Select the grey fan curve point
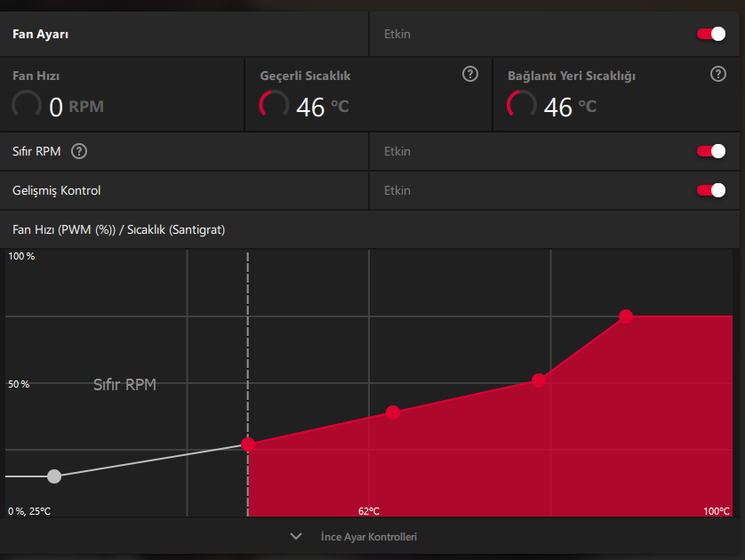This screenshot has width=745, height=560. click(54, 476)
